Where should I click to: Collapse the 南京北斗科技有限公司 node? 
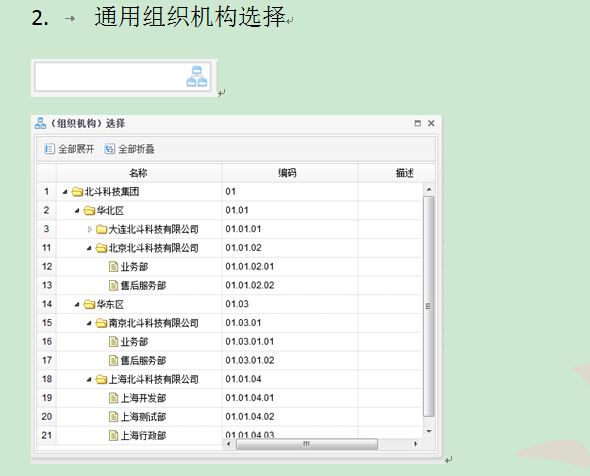click(x=89, y=323)
